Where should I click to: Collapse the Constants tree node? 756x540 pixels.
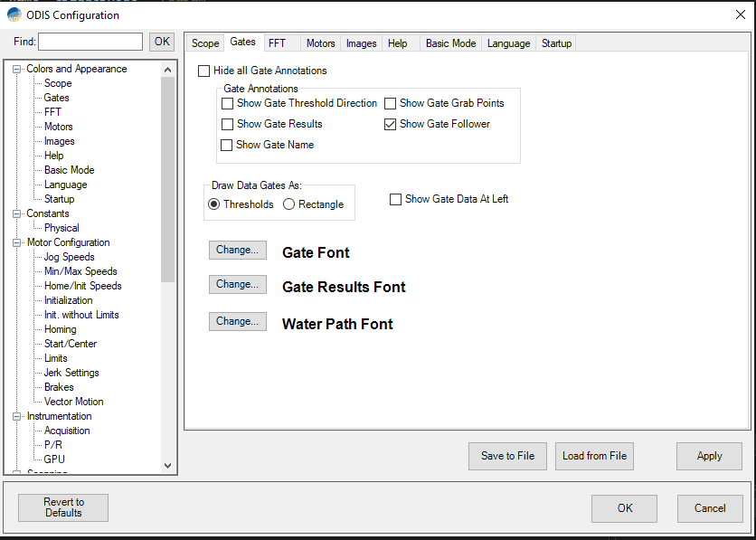tap(17, 213)
